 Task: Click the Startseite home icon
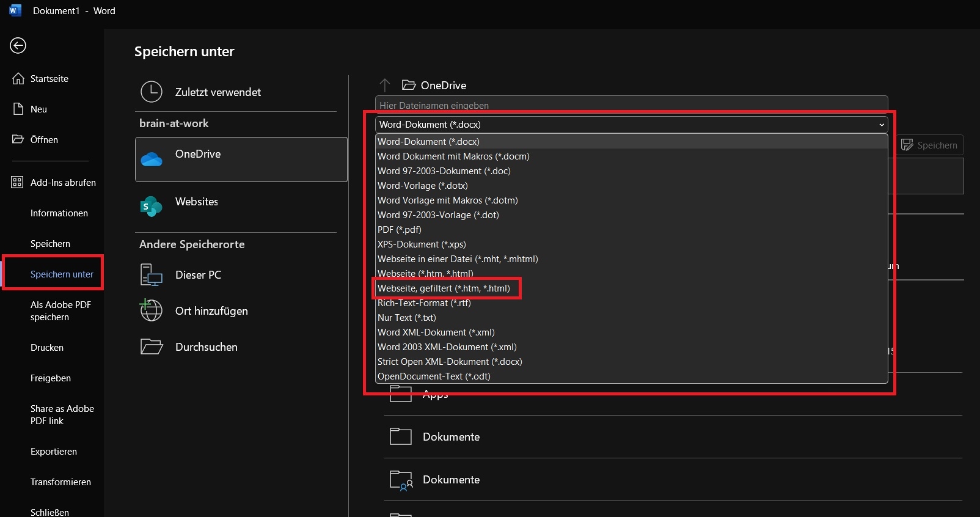coord(18,78)
